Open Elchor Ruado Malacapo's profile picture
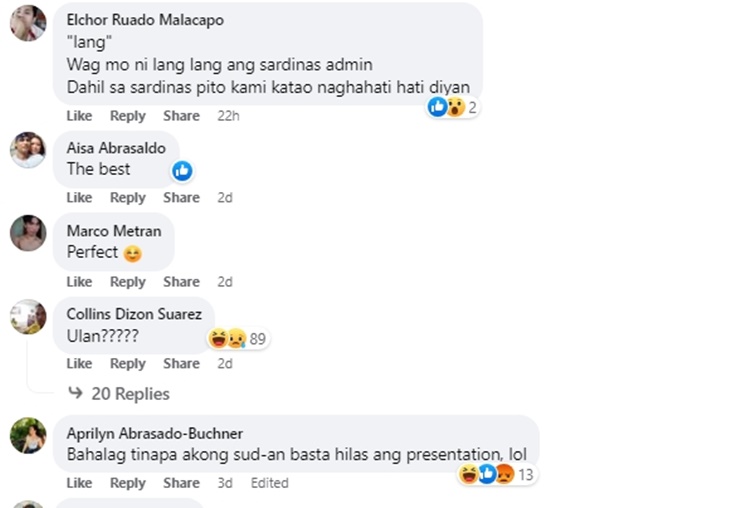Viewport: 750px width, 508px height. tap(28, 24)
